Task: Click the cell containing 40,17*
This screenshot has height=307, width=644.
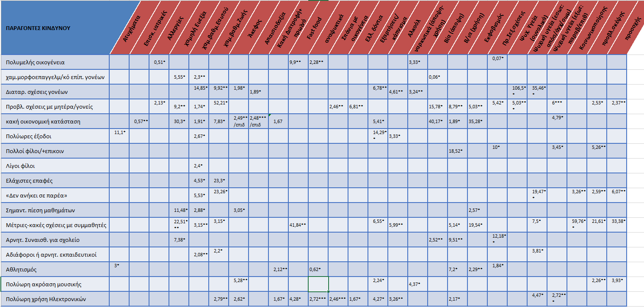Action: point(437,121)
